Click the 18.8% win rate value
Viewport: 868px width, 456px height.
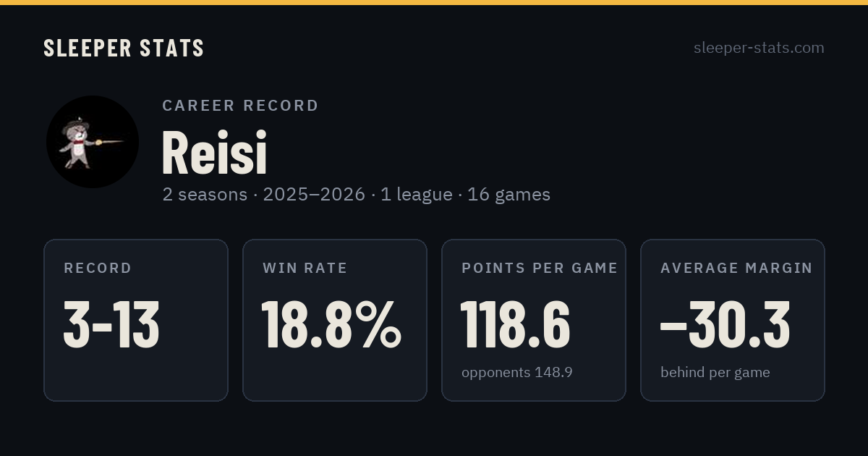tap(331, 325)
